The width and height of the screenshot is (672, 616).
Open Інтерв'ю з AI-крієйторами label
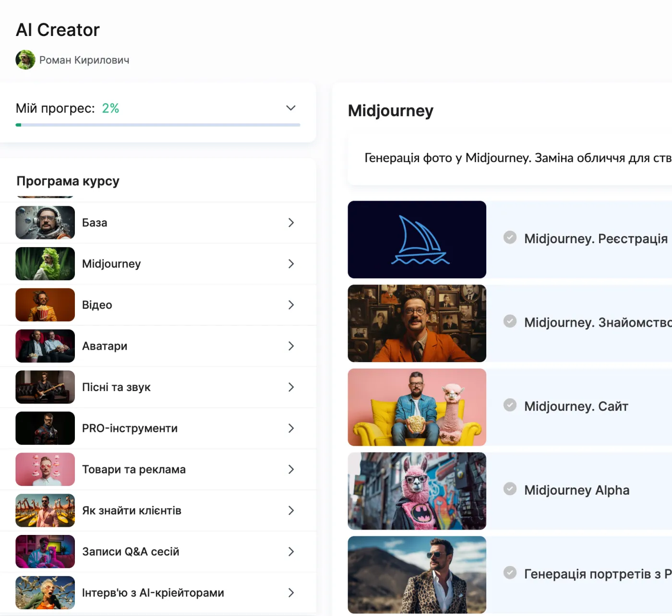(x=153, y=593)
